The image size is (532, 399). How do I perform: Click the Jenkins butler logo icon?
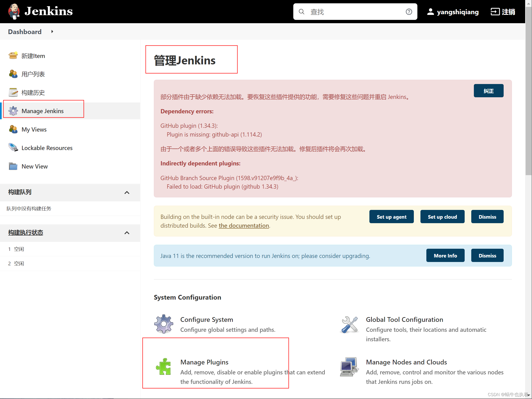[x=14, y=11]
